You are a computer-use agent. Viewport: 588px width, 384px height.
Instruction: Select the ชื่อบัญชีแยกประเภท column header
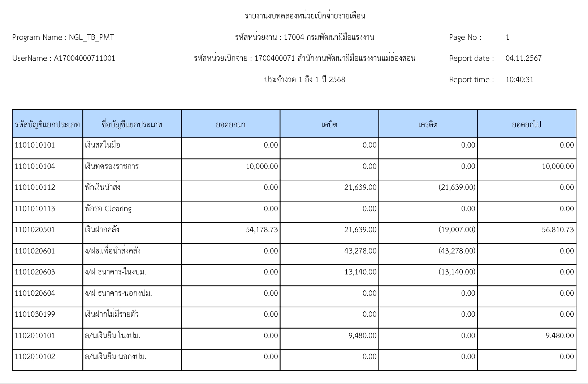click(x=132, y=125)
